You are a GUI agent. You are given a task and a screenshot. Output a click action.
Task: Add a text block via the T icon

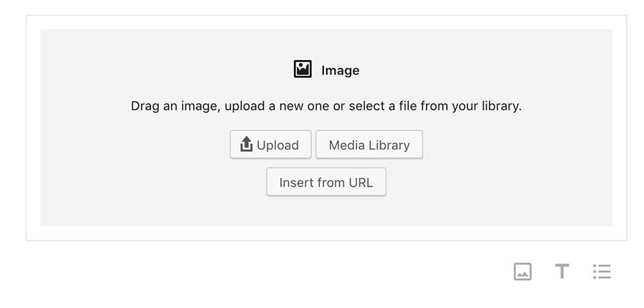tap(562, 272)
